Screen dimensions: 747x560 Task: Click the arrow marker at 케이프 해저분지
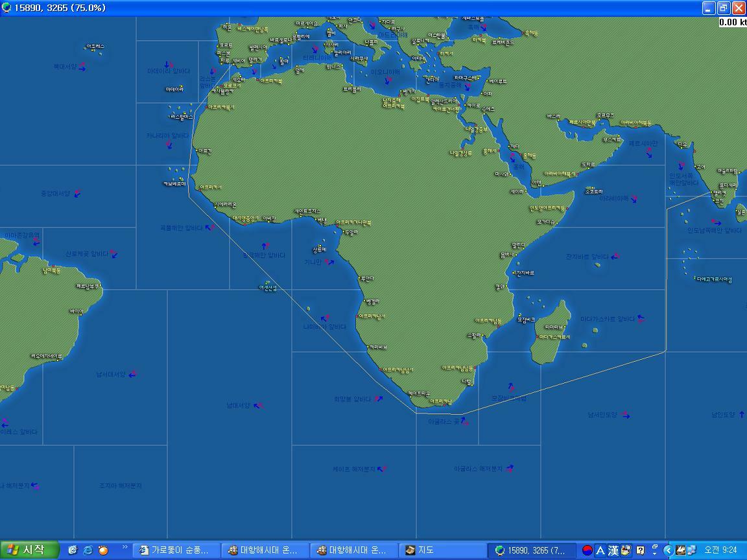click(383, 469)
